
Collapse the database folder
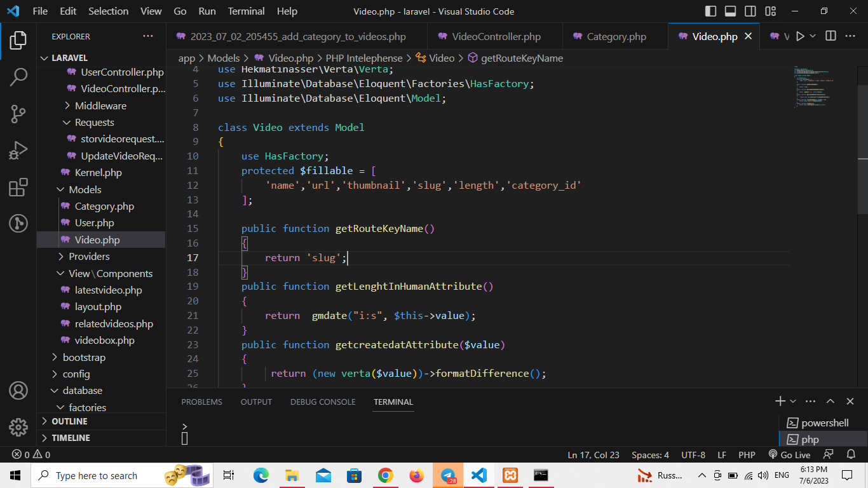(82, 390)
